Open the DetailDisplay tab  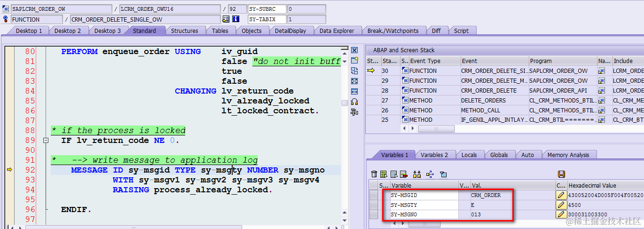[291, 31]
